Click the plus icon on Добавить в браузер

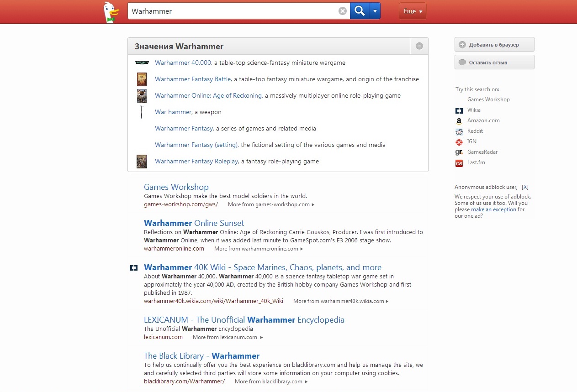462,45
